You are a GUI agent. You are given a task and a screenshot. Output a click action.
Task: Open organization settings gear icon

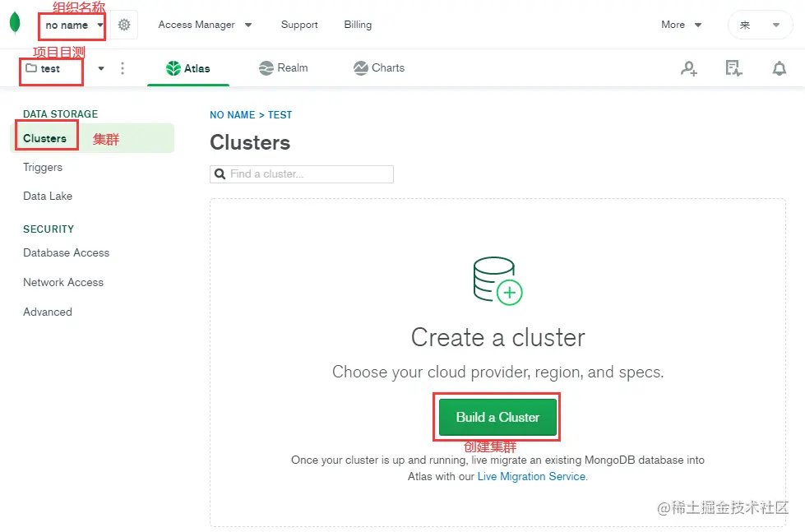(x=124, y=25)
